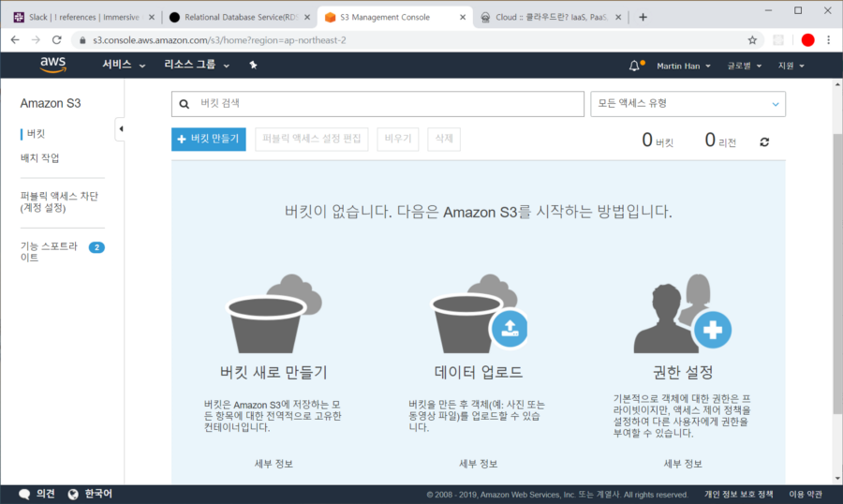
Task: Refresh the bucket list
Action: (x=764, y=142)
